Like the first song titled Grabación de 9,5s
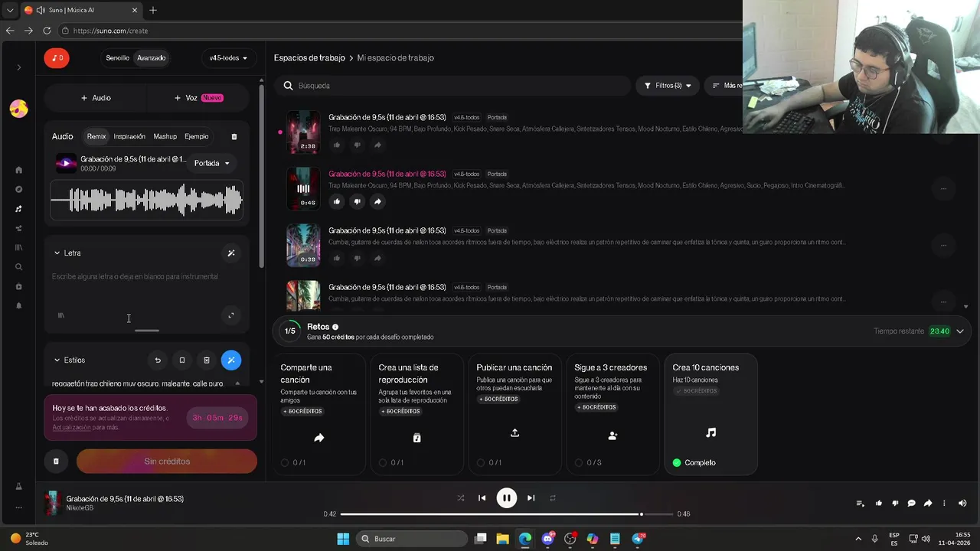Image resolution: width=980 pixels, height=551 pixels. click(336, 145)
